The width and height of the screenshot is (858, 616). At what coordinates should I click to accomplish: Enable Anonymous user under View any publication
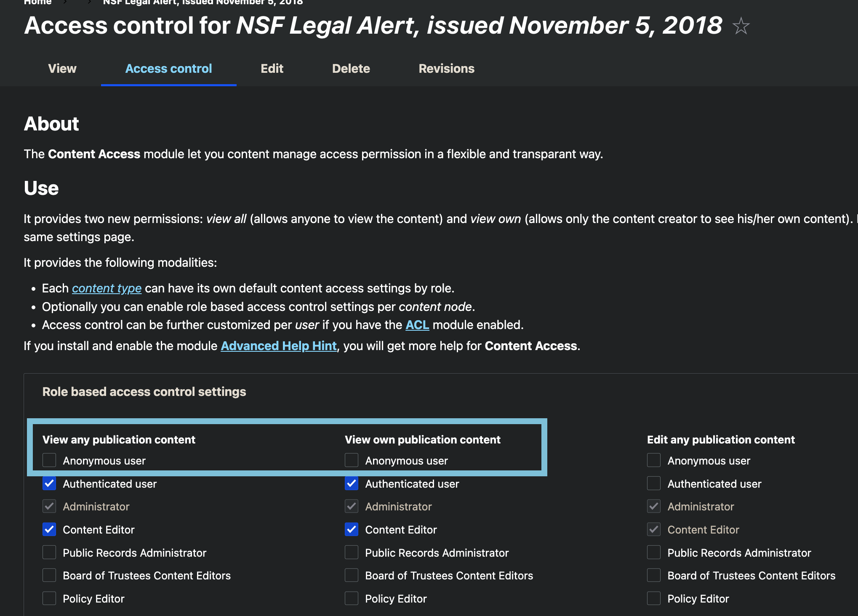pyautogui.click(x=49, y=460)
